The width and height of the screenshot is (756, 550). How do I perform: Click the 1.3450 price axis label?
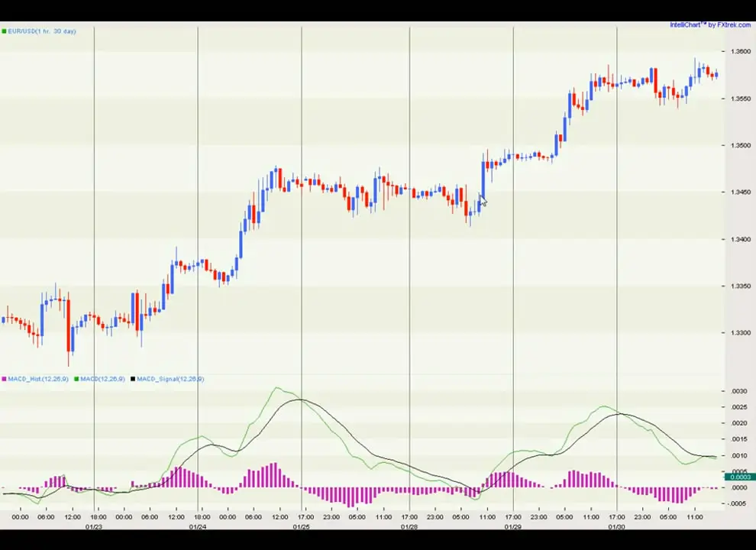pos(741,192)
